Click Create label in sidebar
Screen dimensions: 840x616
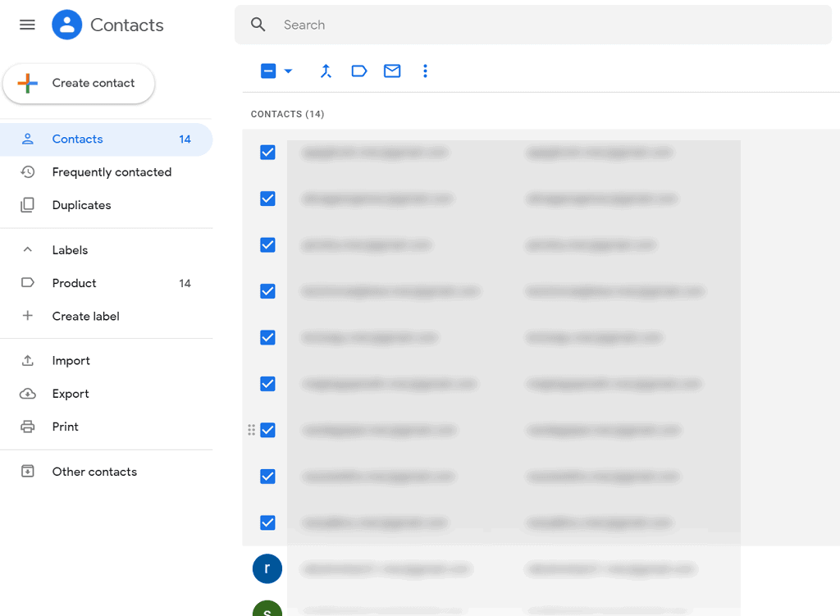click(85, 316)
